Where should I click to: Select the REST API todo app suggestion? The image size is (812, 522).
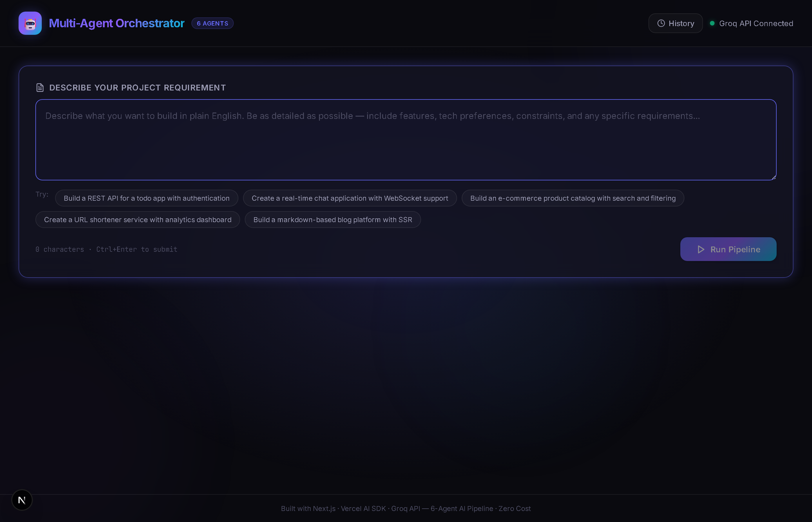point(147,198)
